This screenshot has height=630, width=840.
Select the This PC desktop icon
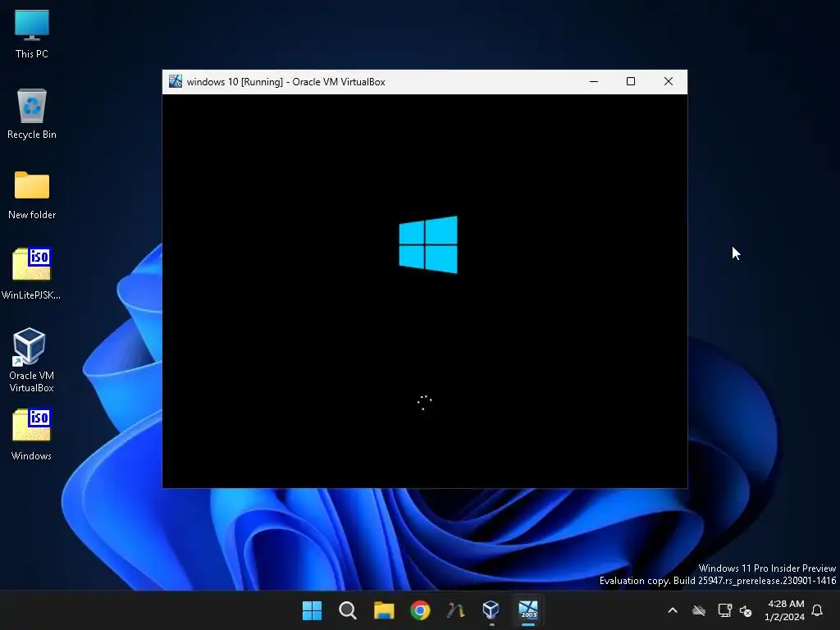(32, 34)
